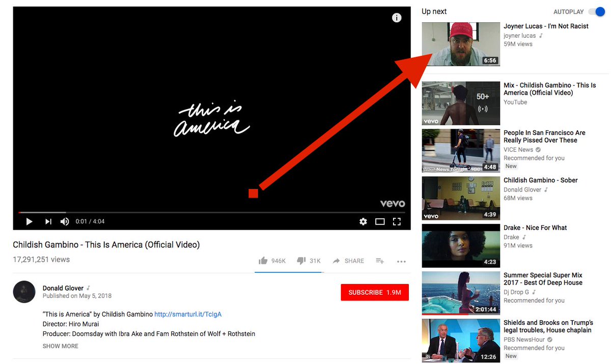Open Shields and Brooks PBS thumbnail

click(461, 341)
